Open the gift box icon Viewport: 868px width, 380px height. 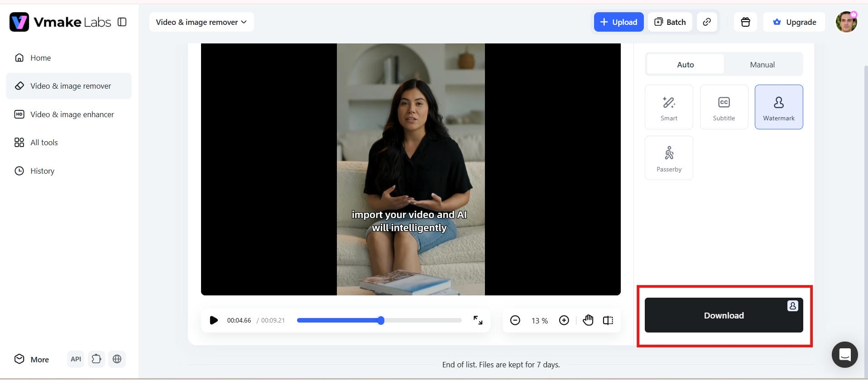click(745, 22)
